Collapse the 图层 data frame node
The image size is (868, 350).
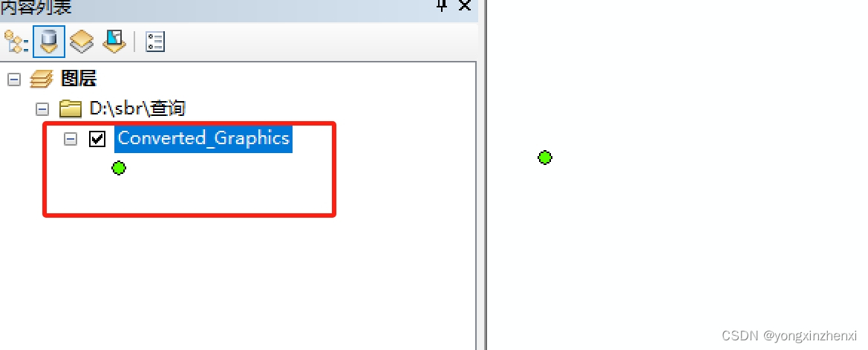14,80
